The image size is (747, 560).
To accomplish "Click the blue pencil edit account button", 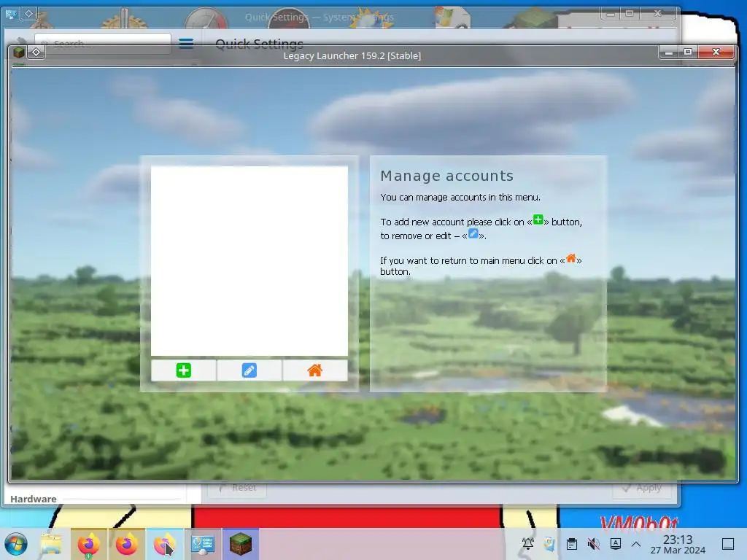I will click(x=249, y=370).
